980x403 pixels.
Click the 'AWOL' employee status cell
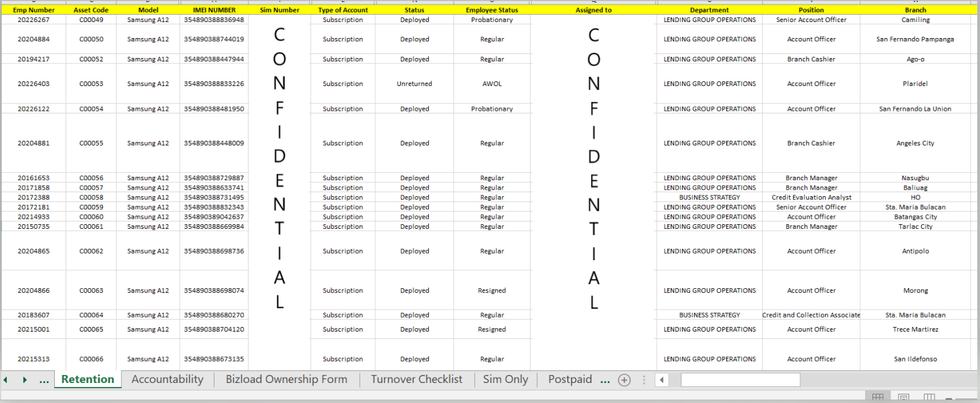[x=492, y=84]
